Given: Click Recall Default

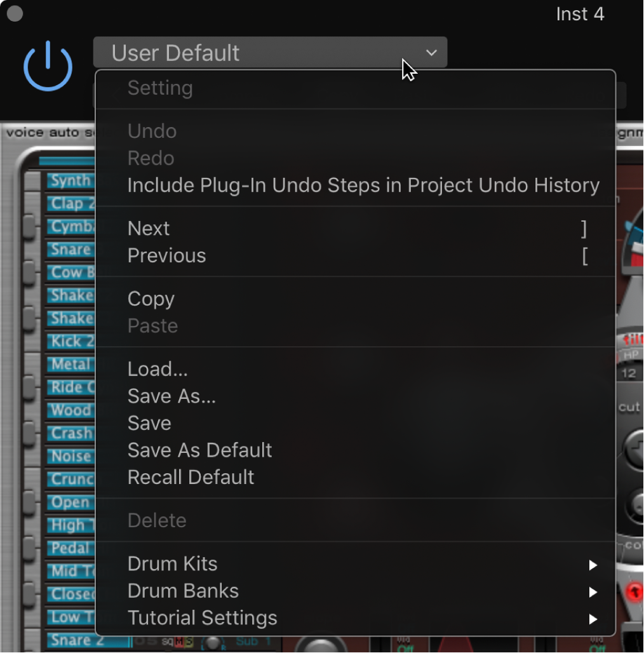Looking at the screenshot, I should point(191,477).
